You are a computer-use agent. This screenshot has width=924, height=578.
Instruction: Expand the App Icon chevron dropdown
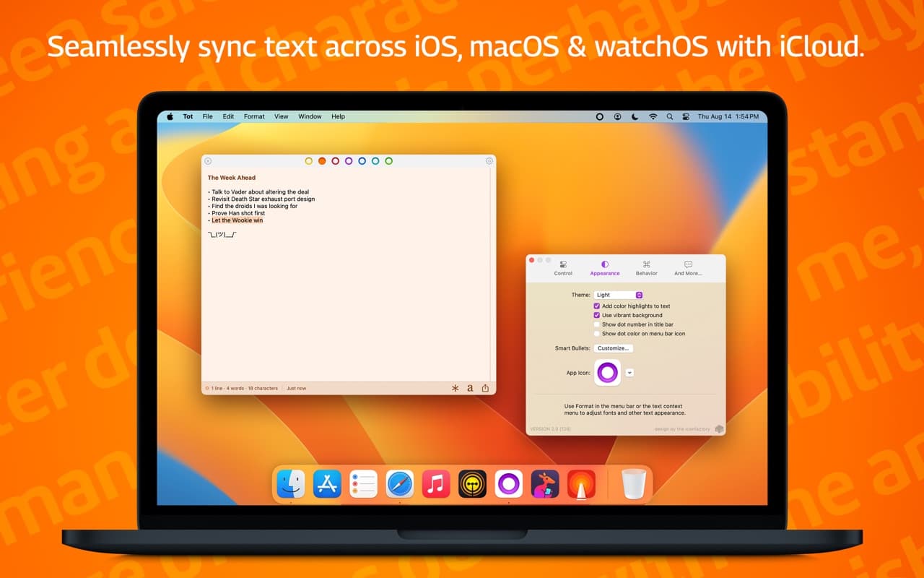click(629, 373)
